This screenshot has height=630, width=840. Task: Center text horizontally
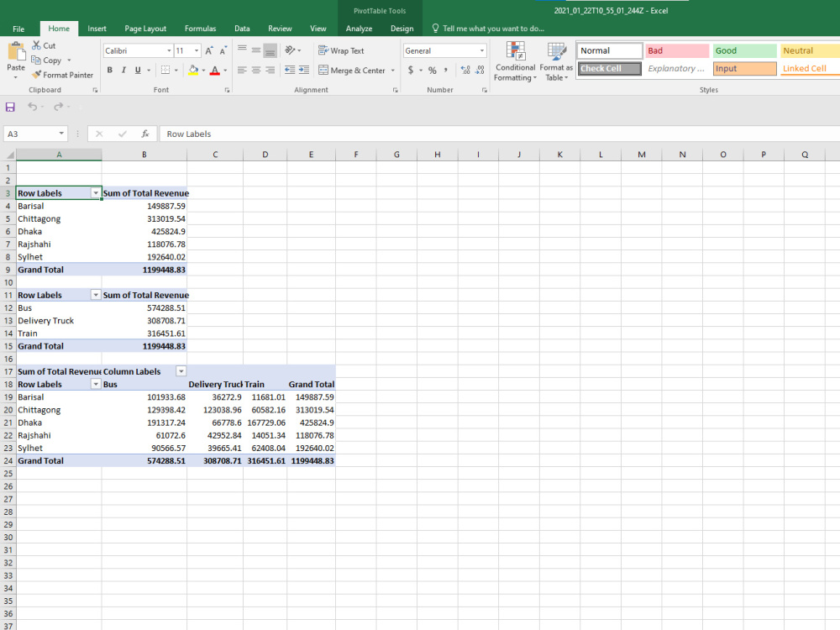[256, 71]
